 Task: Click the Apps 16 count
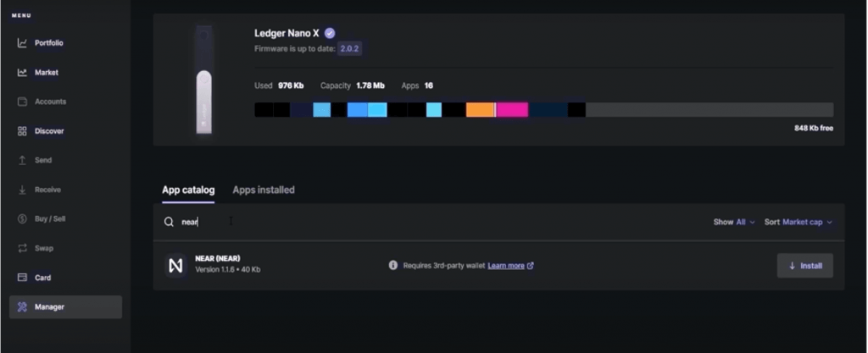(428, 85)
